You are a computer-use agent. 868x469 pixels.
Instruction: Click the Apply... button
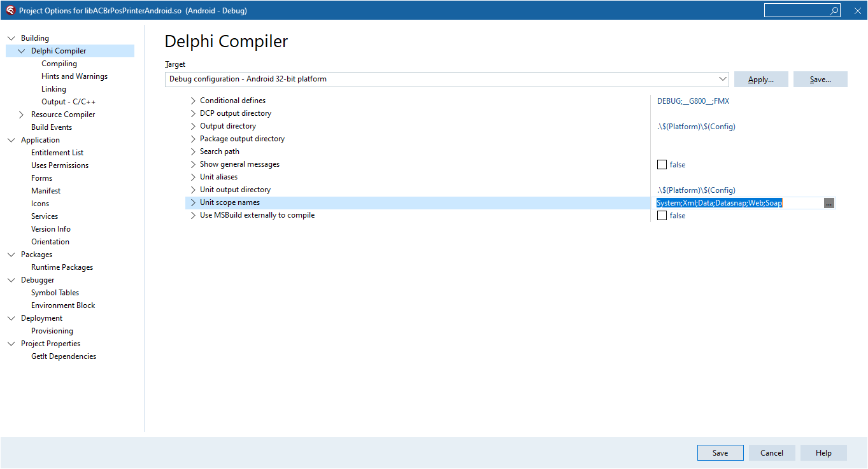(761, 80)
